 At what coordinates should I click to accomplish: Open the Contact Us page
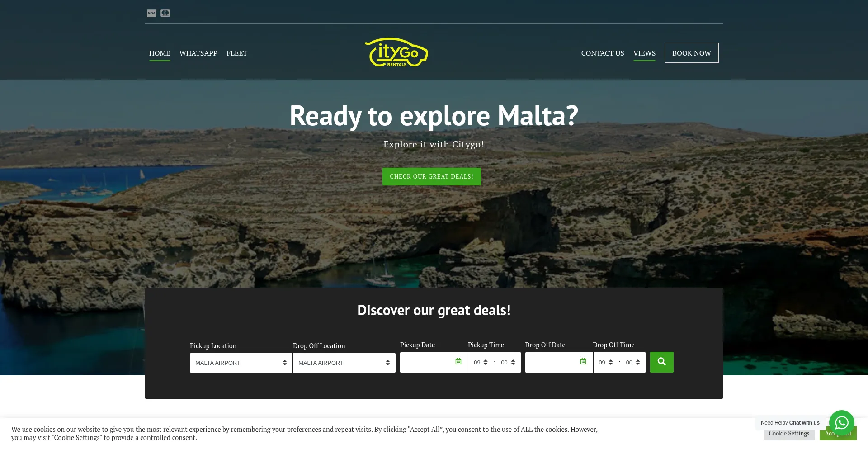click(603, 53)
